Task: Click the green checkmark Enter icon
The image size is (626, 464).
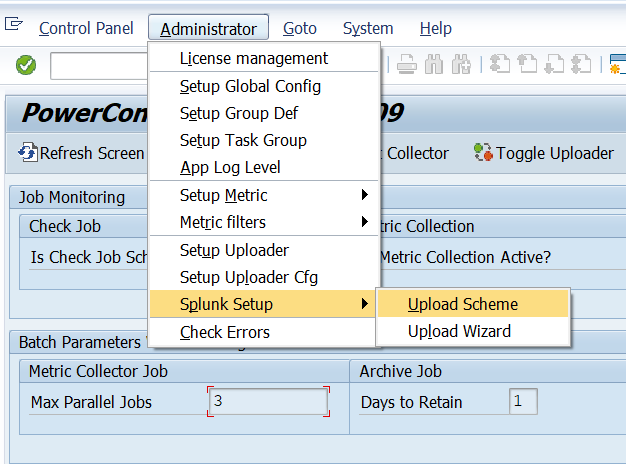Action: coord(26,65)
